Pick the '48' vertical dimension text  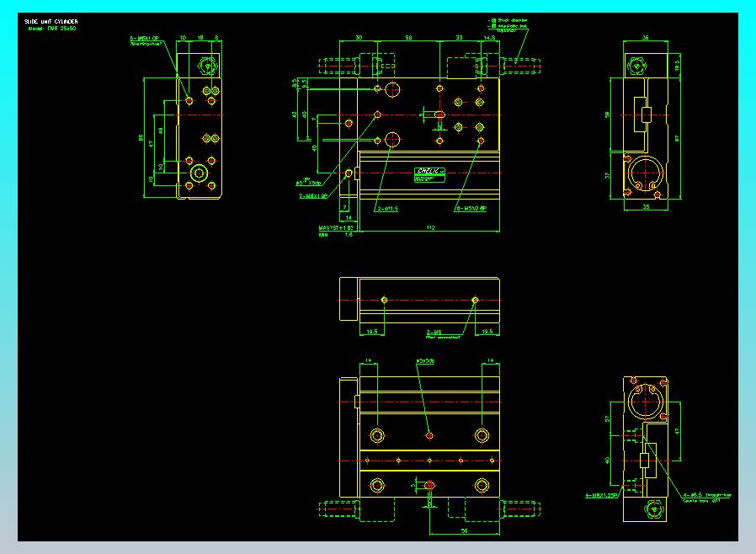(x=161, y=131)
